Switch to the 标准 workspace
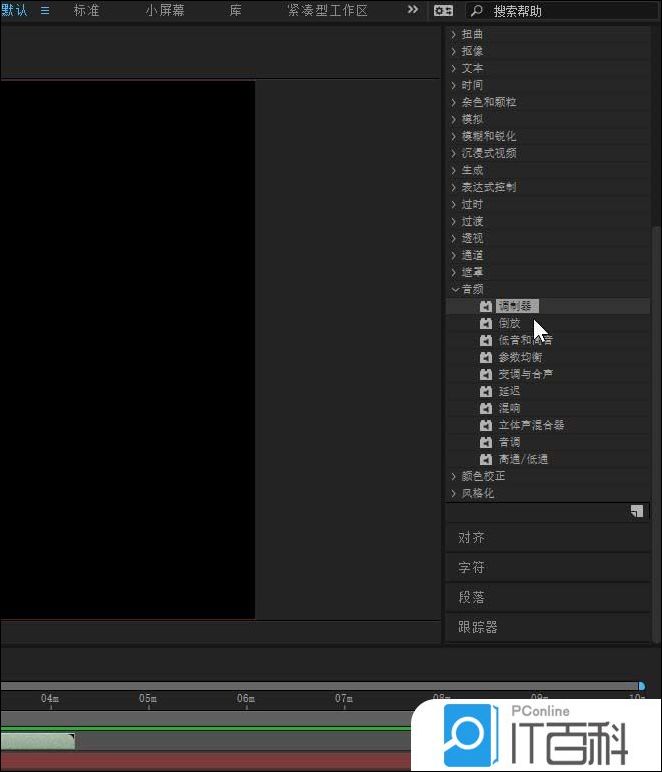This screenshot has width=662, height=772. pos(87,10)
